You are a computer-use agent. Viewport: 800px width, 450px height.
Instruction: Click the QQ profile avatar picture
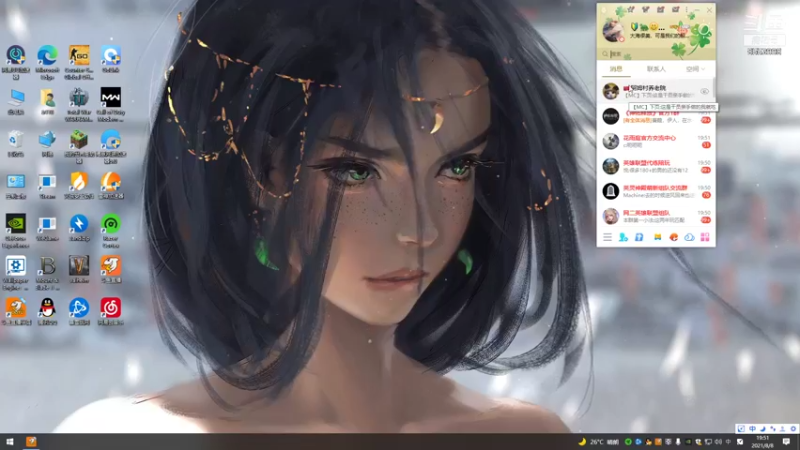click(613, 30)
